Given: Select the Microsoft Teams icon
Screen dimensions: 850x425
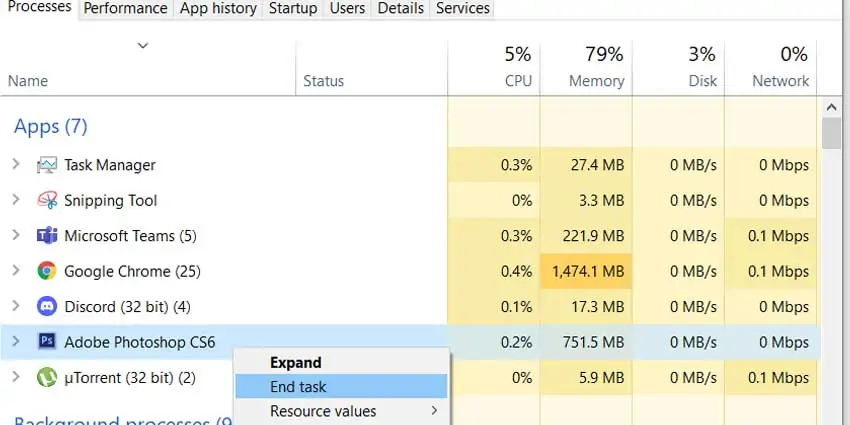Looking at the screenshot, I should pos(47,236).
